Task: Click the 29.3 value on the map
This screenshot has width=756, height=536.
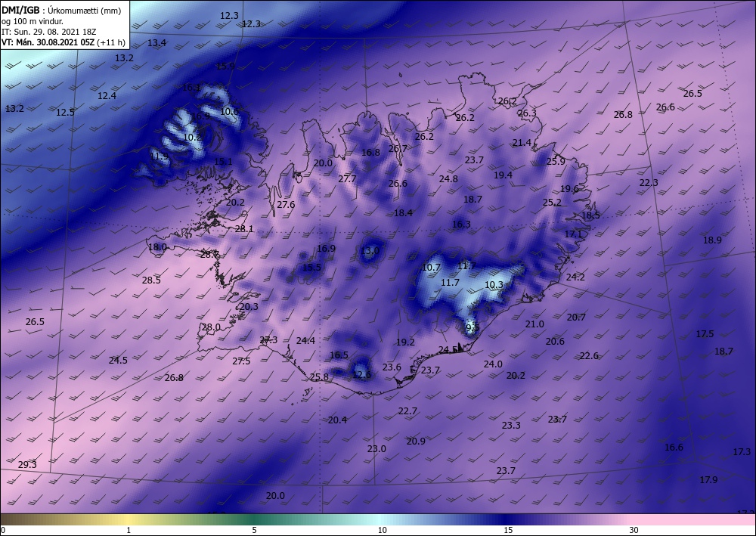Action: point(27,465)
